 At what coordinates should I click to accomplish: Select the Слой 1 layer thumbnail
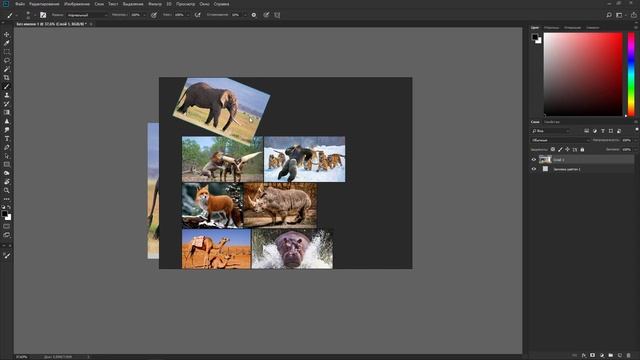(x=545, y=160)
